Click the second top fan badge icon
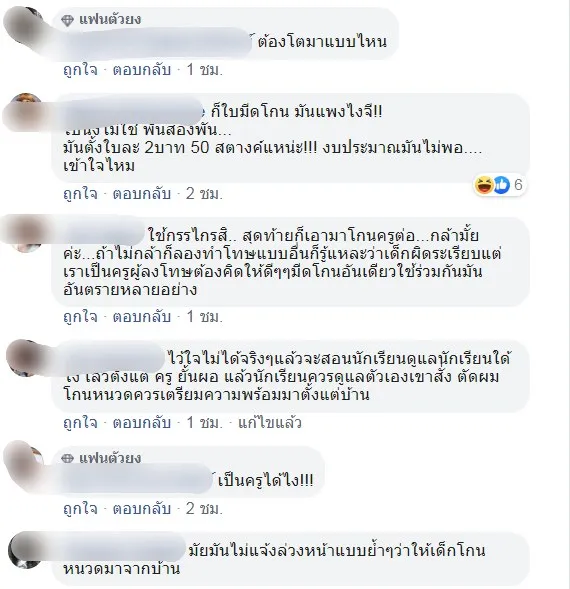The width and height of the screenshot is (570, 589). click(67, 458)
